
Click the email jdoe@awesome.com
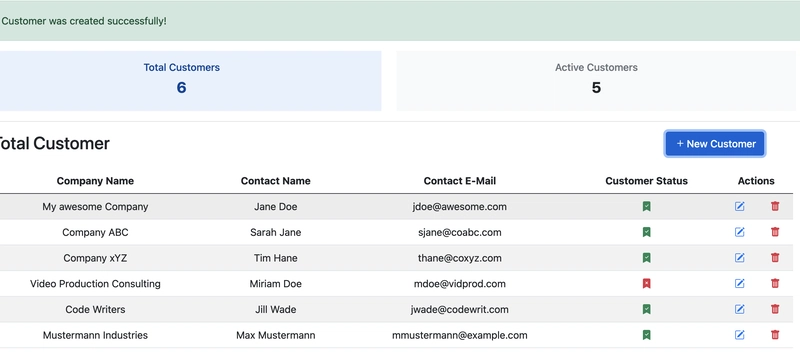[x=460, y=207]
